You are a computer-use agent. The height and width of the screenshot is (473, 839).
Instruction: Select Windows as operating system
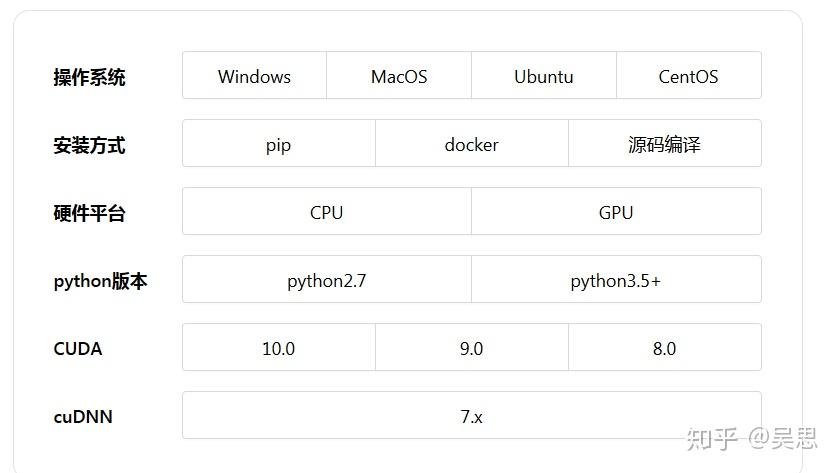pyautogui.click(x=254, y=76)
